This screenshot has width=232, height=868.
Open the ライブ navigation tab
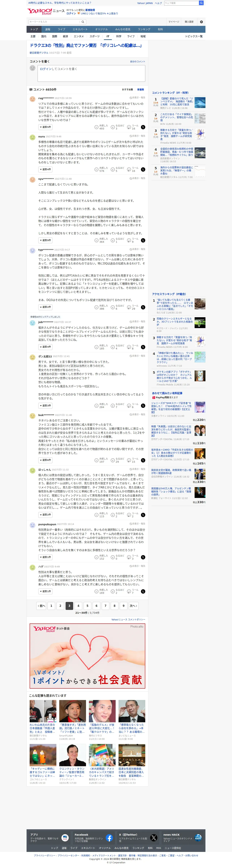(61, 29)
